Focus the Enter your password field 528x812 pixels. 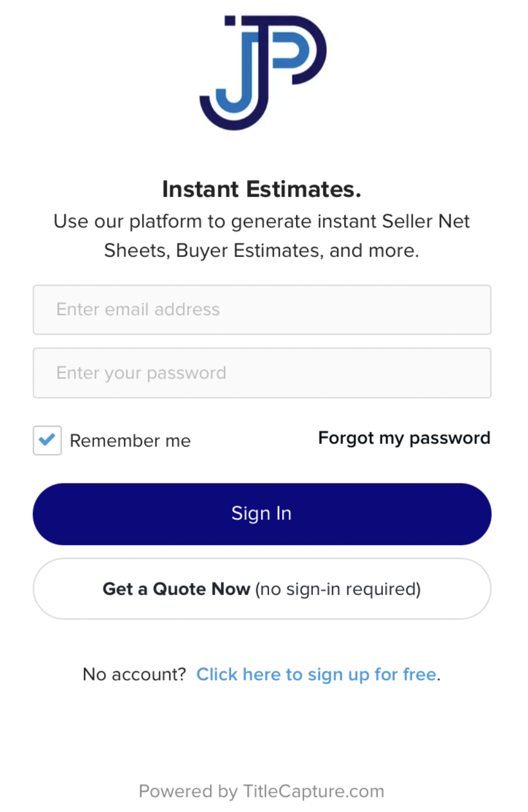tap(262, 373)
